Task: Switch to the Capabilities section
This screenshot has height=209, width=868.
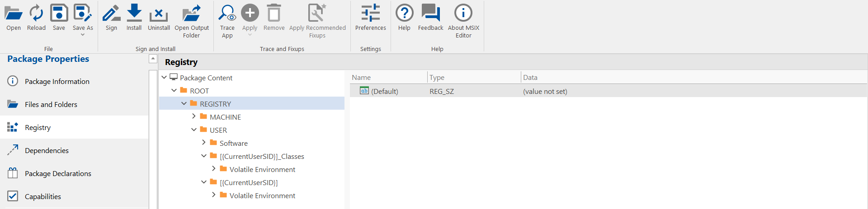Action: (x=43, y=196)
